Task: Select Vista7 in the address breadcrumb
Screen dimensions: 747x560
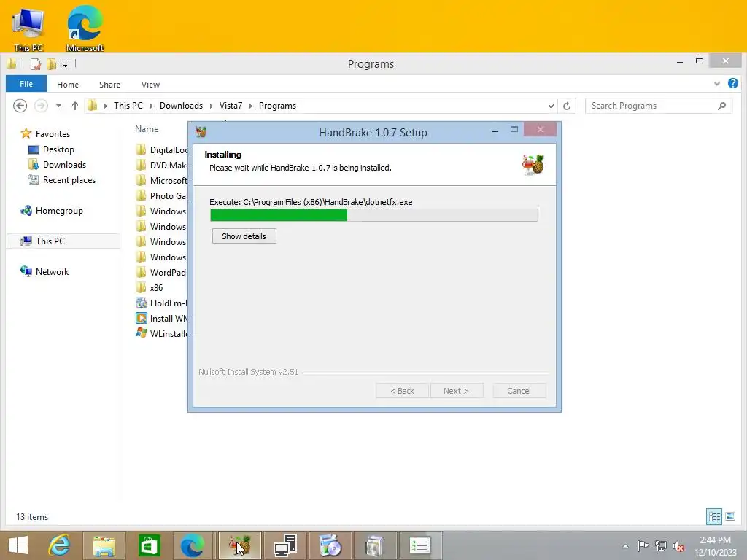Action: (231, 106)
